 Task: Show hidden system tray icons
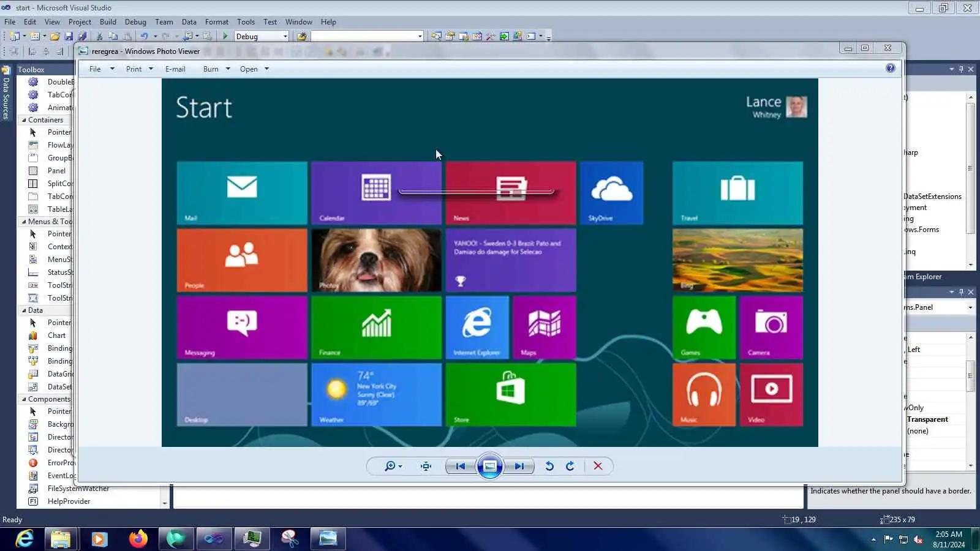click(x=873, y=539)
